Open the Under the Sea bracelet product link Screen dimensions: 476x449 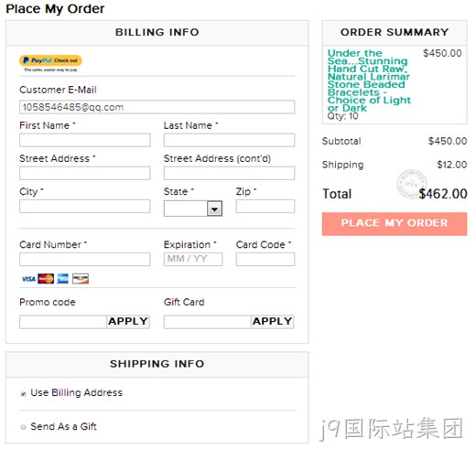(x=369, y=80)
